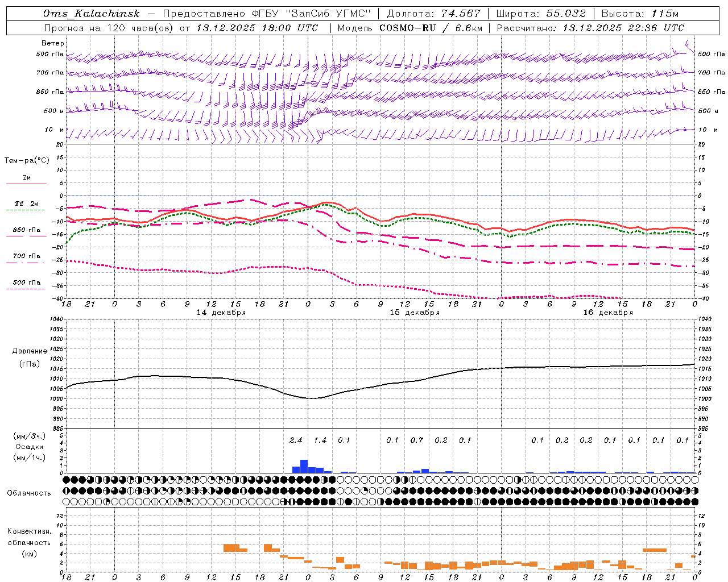The image size is (728, 582).
Task: Click the (мм/3ч.) precipitation unit label
Action: point(30,436)
